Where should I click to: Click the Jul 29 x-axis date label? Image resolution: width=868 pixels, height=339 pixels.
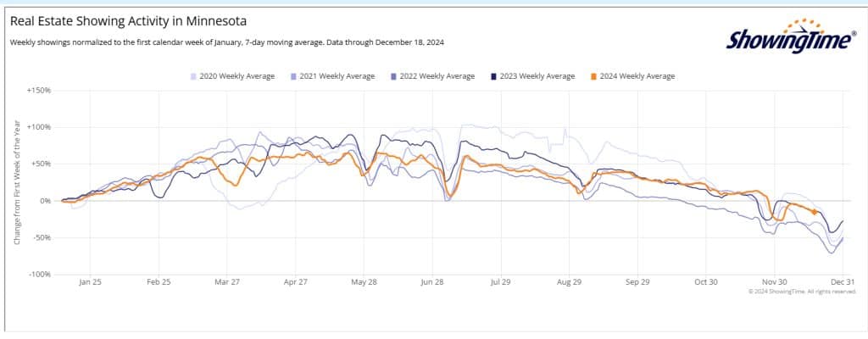[500, 282]
